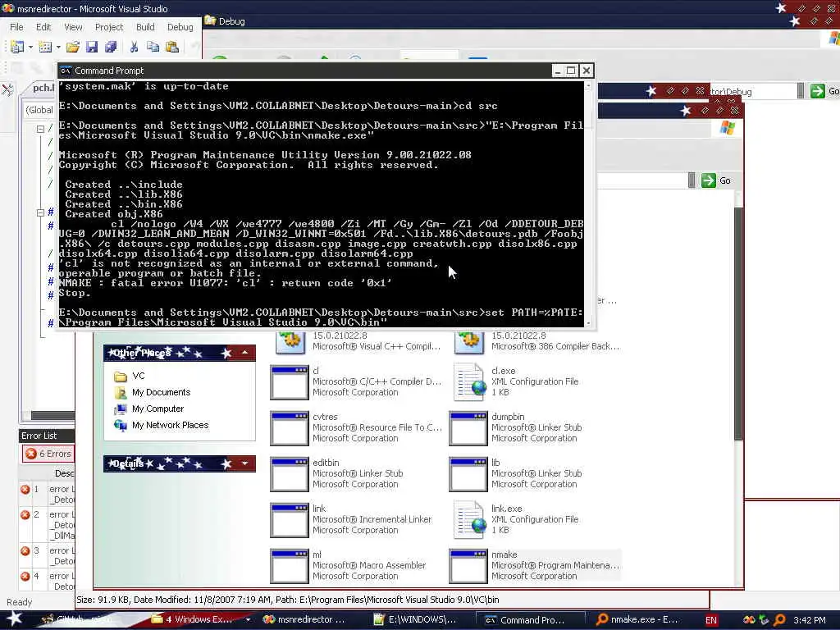Viewport: 840px width, 630px height.
Task: Click the Error List Desc column header
Action: coord(63,473)
